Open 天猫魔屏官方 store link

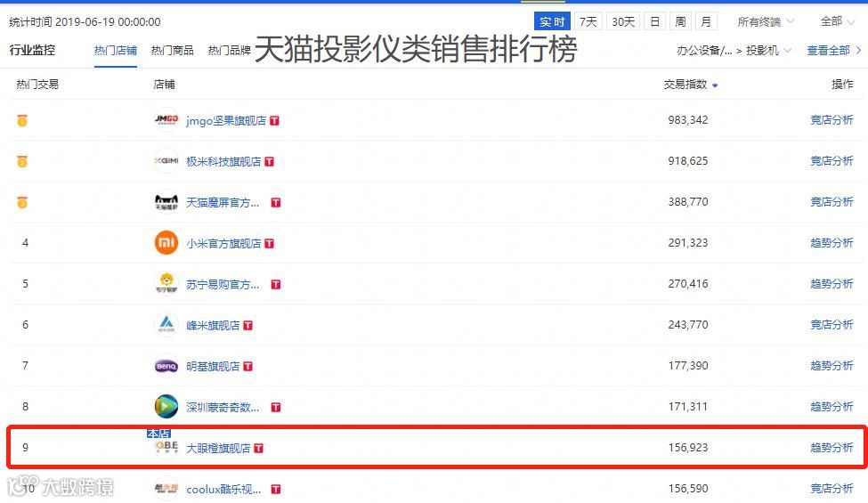point(223,202)
